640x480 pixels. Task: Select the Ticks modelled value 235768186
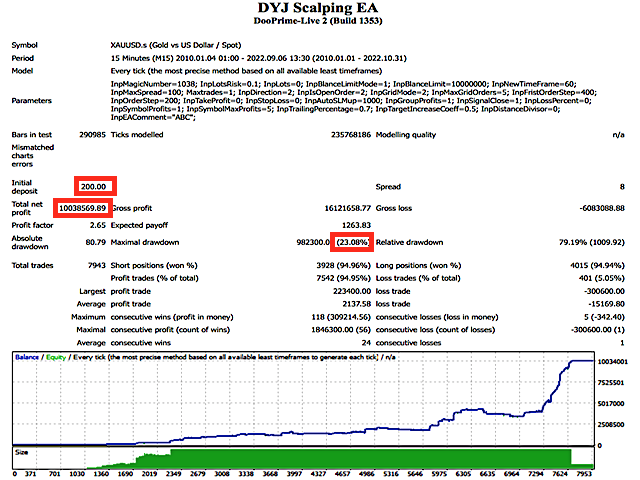351,135
